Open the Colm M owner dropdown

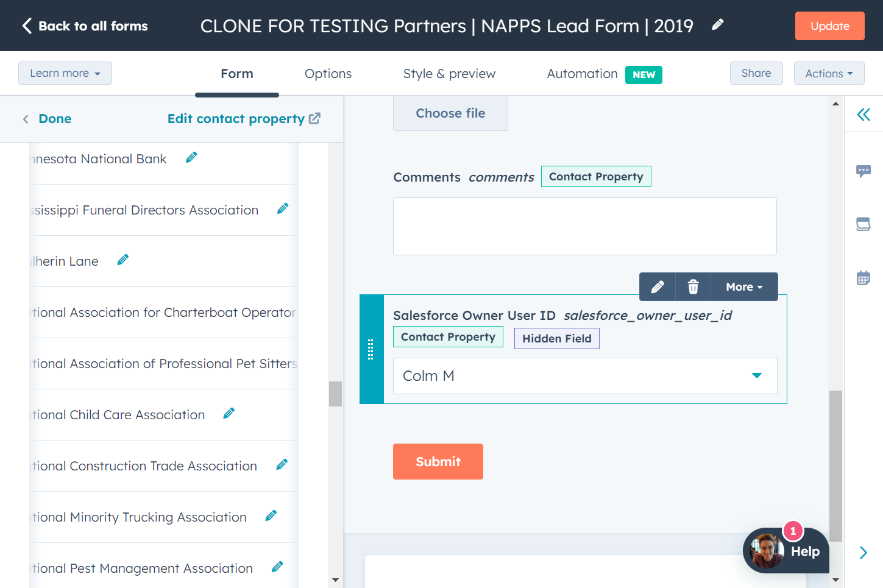[x=585, y=376]
